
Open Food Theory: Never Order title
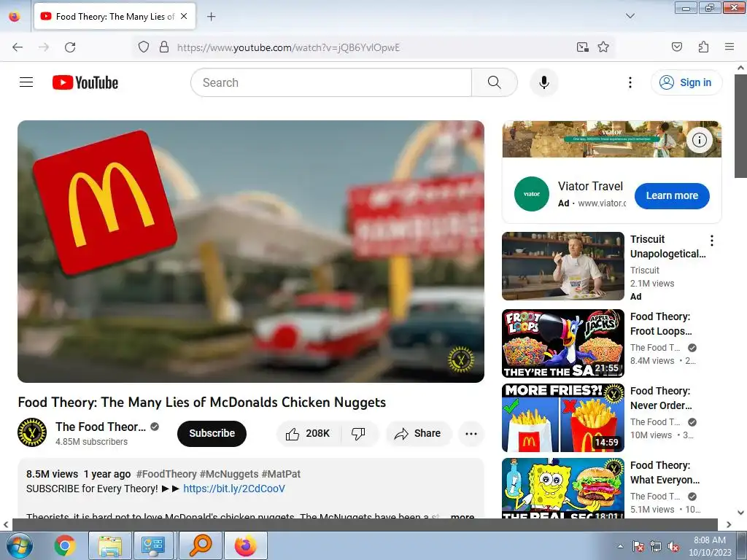coord(661,398)
